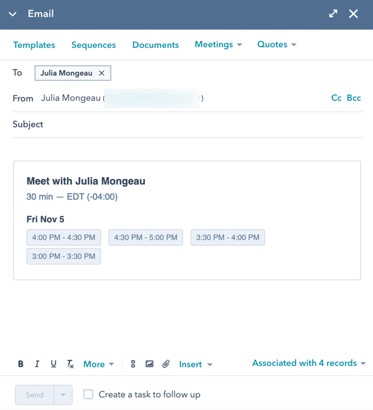Open the Documents tab

pos(155,45)
